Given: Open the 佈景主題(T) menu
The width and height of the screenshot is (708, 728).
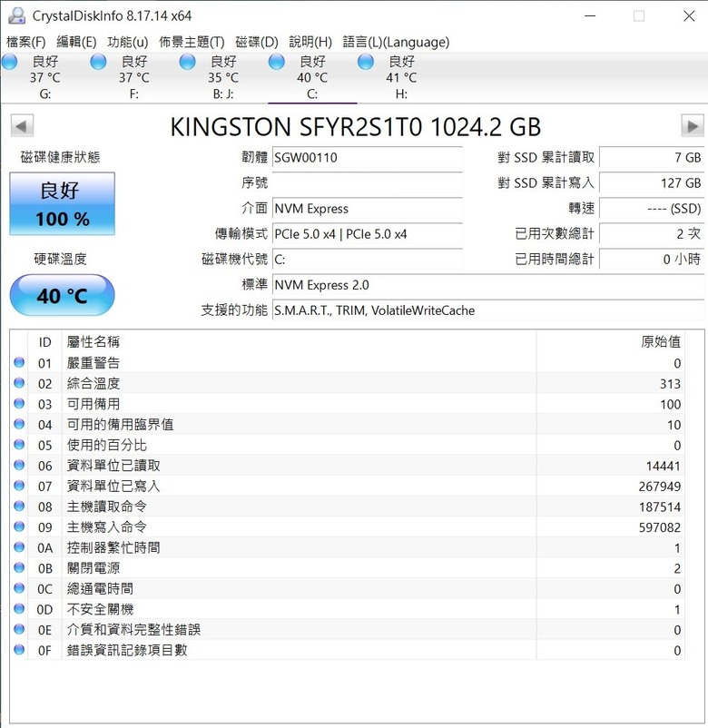Looking at the screenshot, I should 192,43.
